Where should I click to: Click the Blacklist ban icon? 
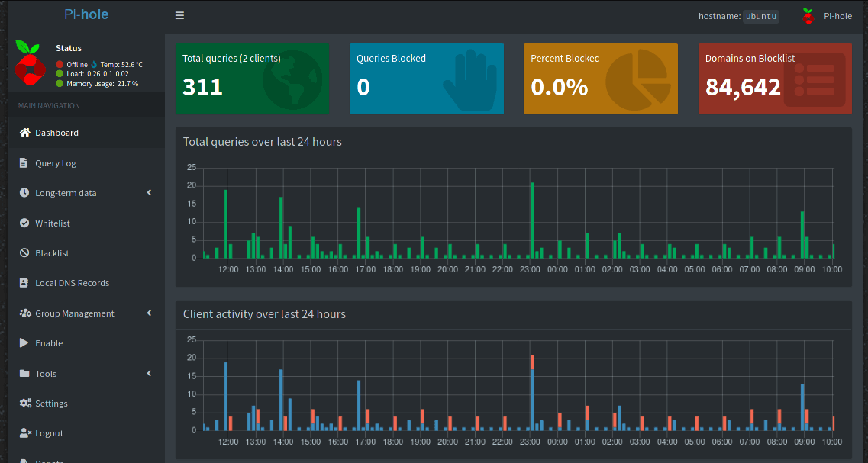[x=24, y=253]
